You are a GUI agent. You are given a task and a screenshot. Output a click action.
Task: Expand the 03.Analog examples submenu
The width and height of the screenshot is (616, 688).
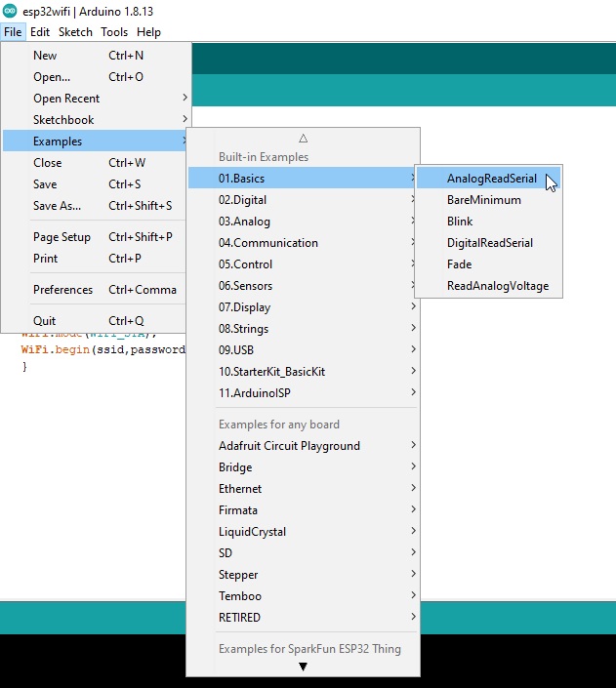[303, 222]
